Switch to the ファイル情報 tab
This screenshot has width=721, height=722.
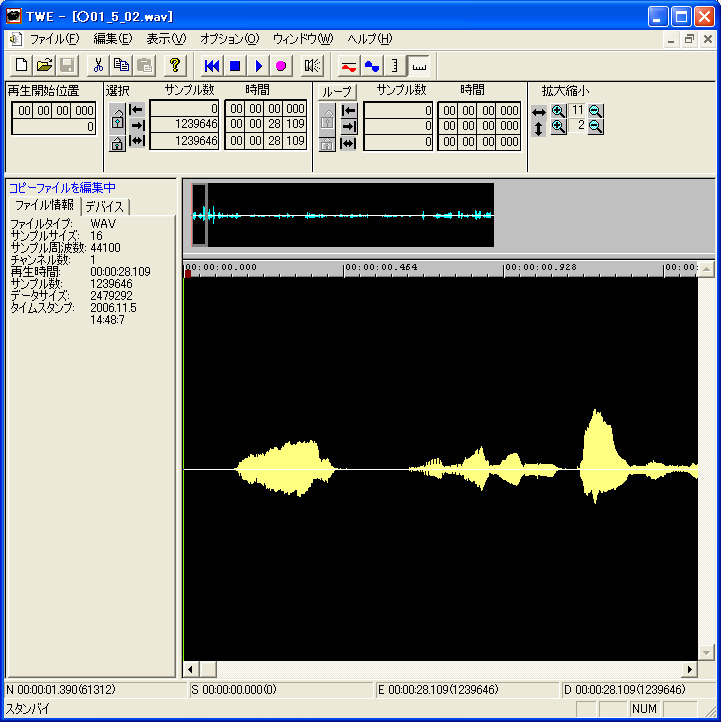pos(44,205)
